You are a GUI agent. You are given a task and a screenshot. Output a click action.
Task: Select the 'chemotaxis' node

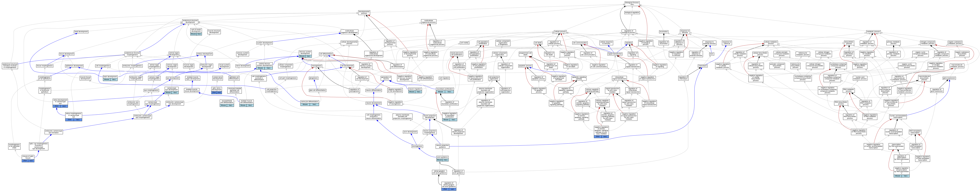(703, 66)
